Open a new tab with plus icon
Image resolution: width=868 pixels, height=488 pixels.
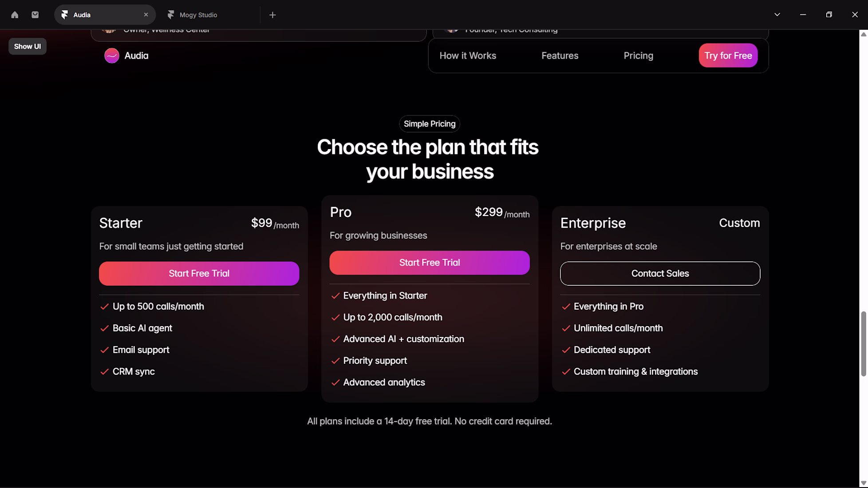(x=272, y=15)
